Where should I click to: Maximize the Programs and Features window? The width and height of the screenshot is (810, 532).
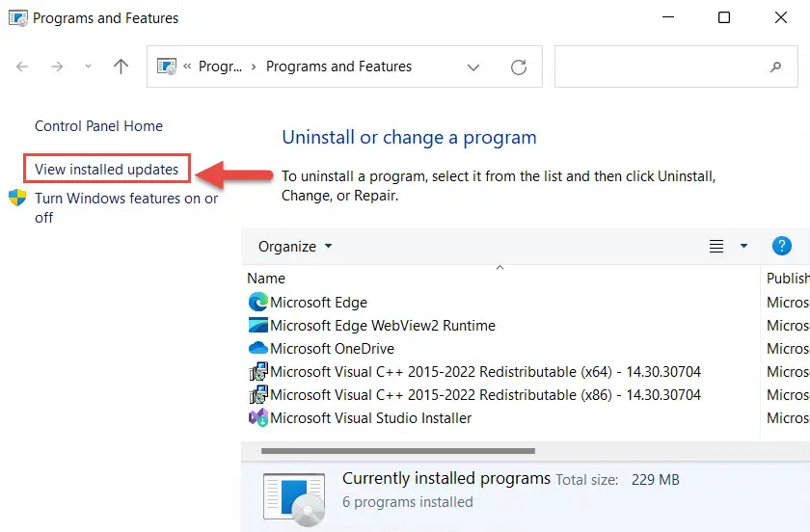724,17
